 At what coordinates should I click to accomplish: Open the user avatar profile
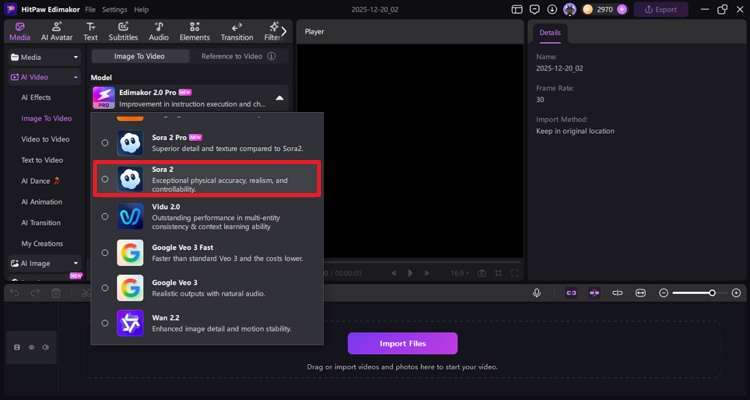[x=570, y=10]
